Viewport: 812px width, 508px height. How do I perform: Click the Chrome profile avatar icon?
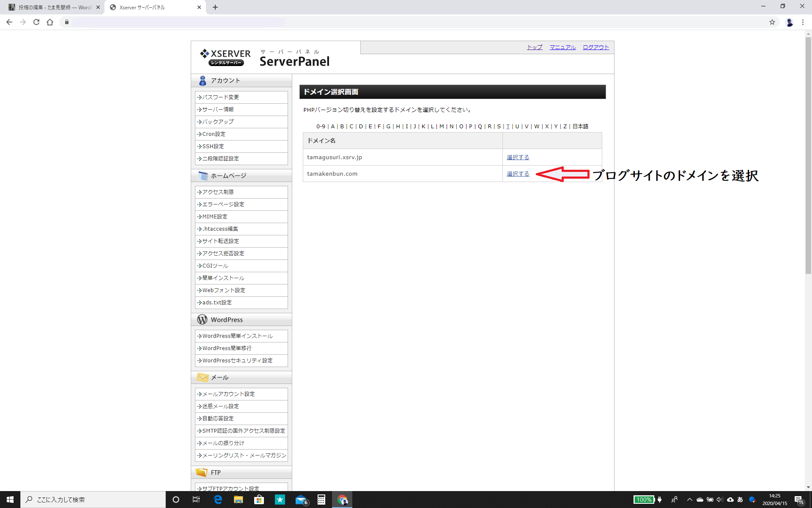point(789,22)
